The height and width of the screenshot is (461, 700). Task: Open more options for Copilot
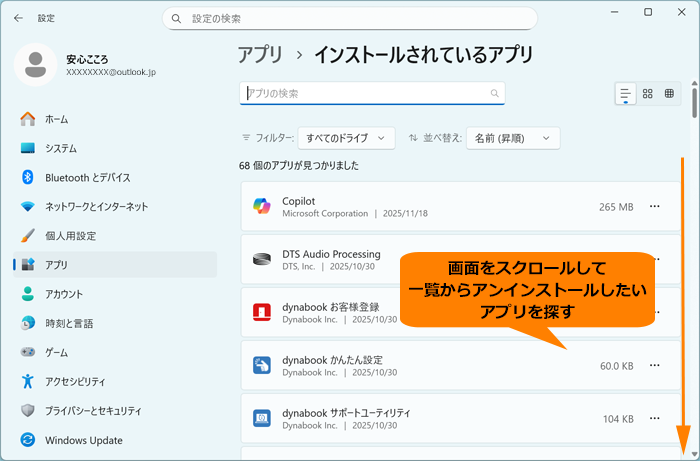[654, 206]
